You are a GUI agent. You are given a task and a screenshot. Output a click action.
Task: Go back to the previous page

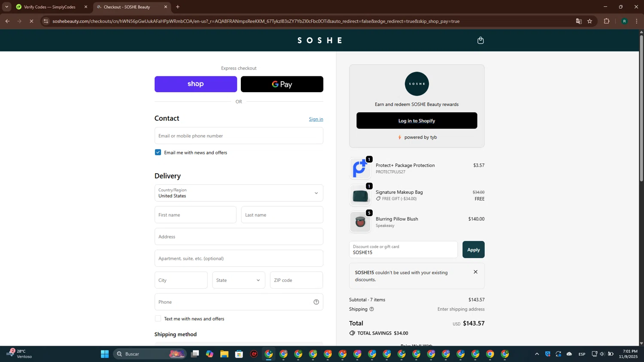7,21
